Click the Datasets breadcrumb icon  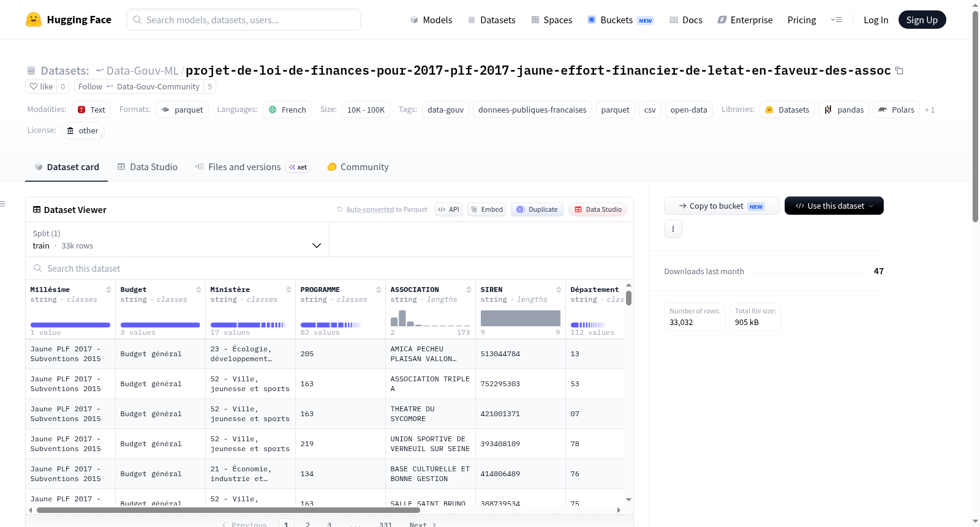click(x=31, y=71)
